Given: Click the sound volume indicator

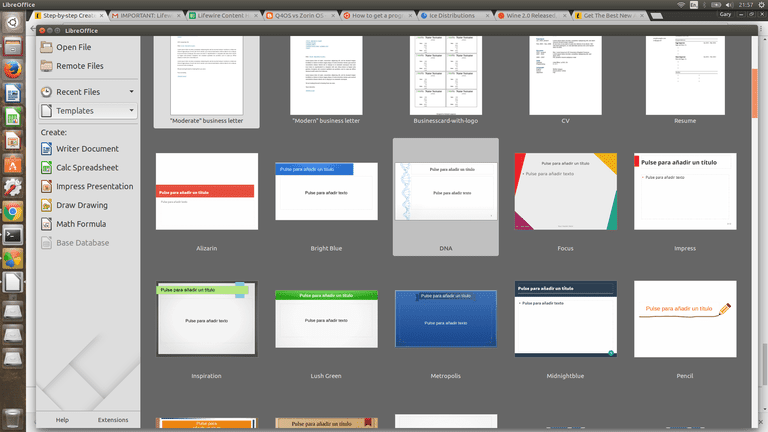Looking at the screenshot, I should [x=729, y=4].
